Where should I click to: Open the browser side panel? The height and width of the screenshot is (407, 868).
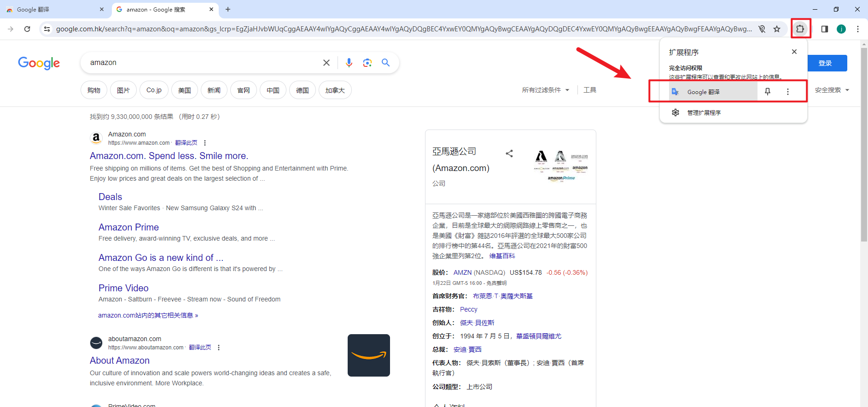pyautogui.click(x=825, y=29)
